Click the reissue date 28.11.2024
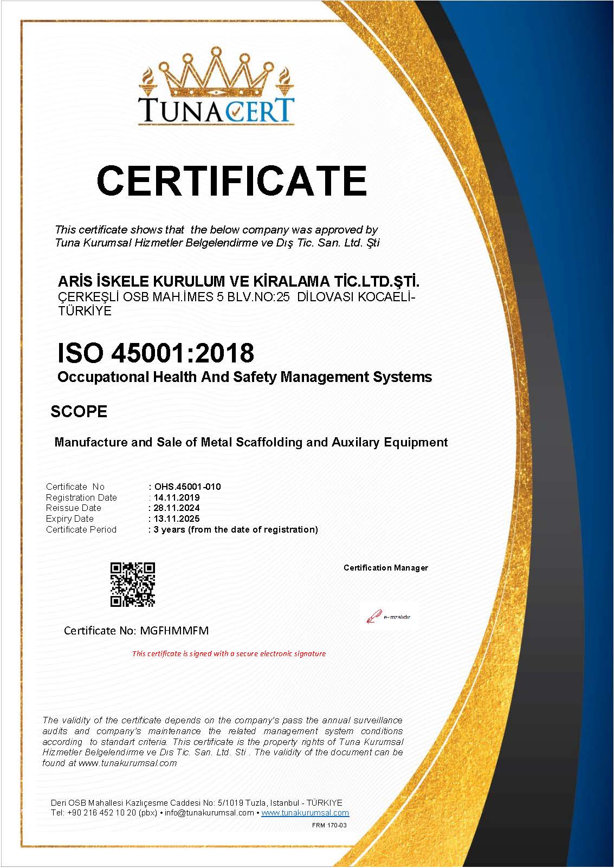614x868 pixels. click(x=177, y=508)
